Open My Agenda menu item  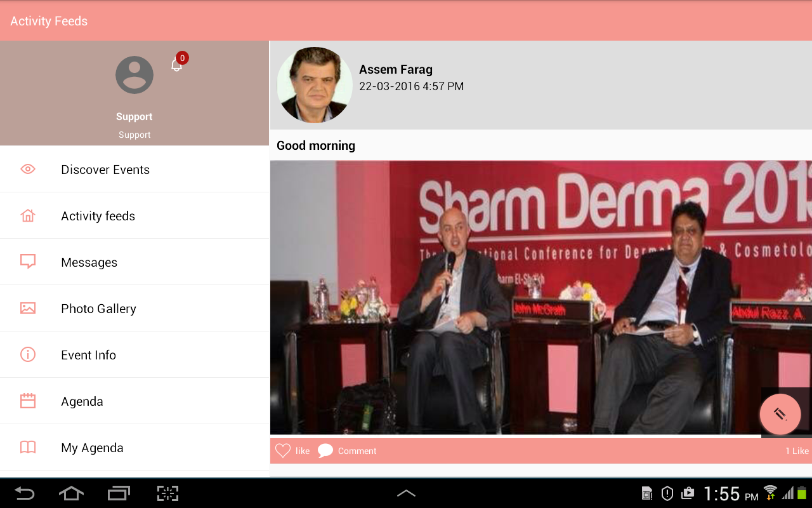point(134,448)
